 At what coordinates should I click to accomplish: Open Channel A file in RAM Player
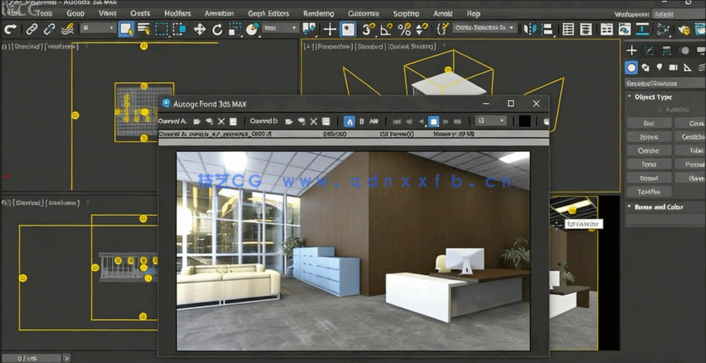point(197,121)
